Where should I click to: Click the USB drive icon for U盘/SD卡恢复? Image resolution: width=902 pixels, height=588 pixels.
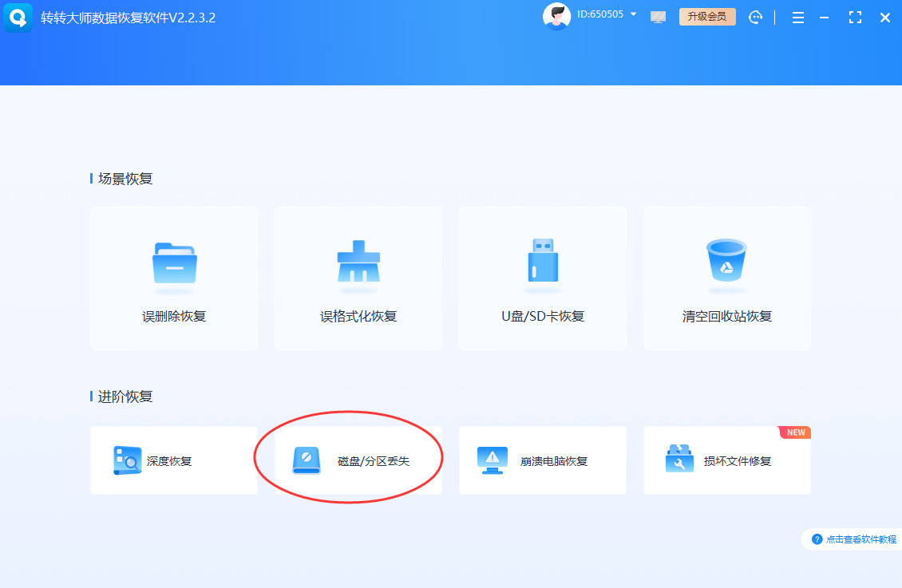[543, 261]
